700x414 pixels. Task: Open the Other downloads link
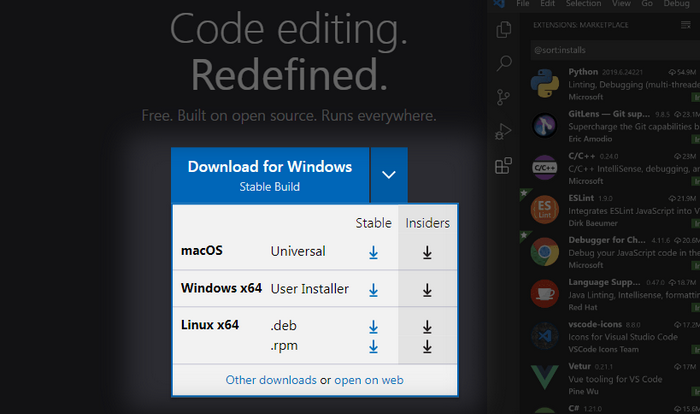click(271, 380)
